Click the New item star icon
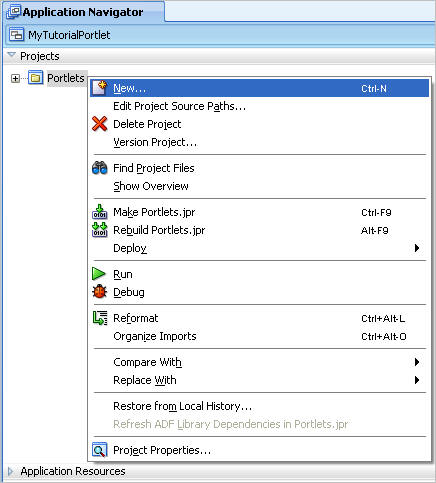Viewport: 436px width, 483px height. [x=99, y=88]
